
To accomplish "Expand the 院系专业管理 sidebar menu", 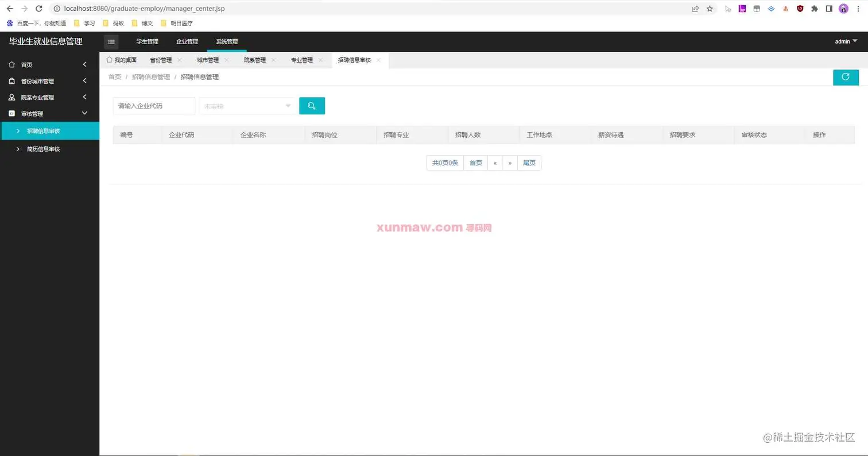I will pos(84,98).
